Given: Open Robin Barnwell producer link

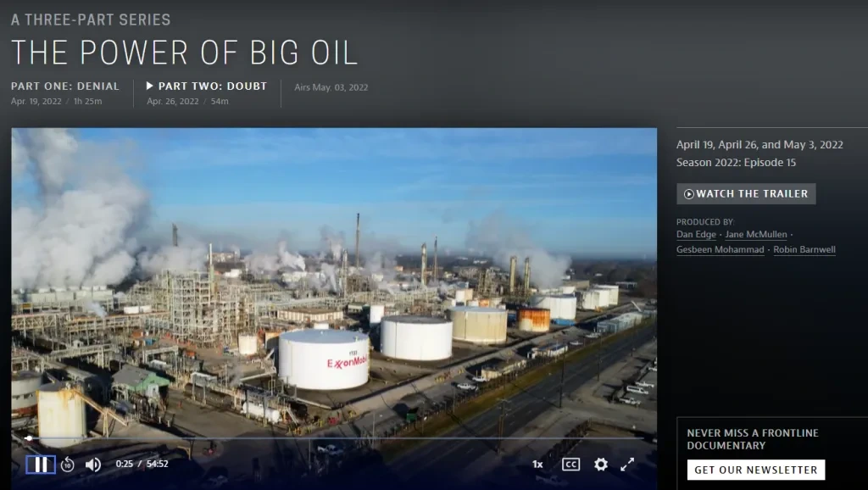Looking at the screenshot, I should click(804, 250).
